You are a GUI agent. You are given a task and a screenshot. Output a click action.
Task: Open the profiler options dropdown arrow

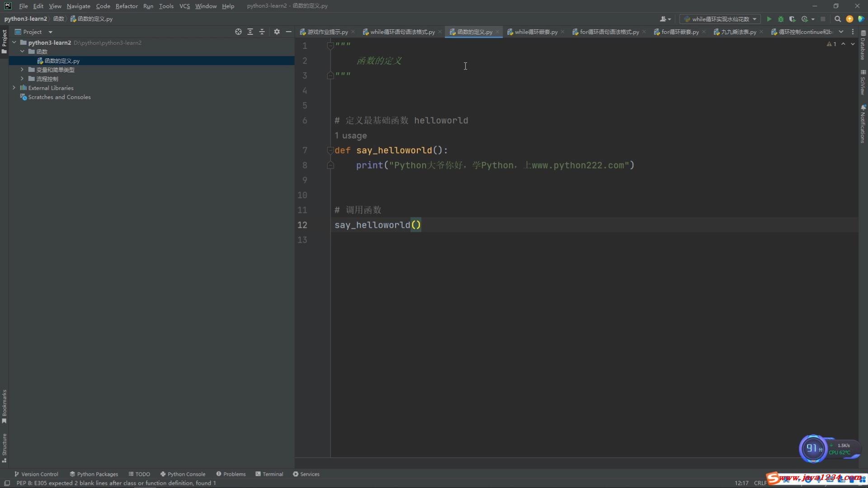(x=812, y=19)
